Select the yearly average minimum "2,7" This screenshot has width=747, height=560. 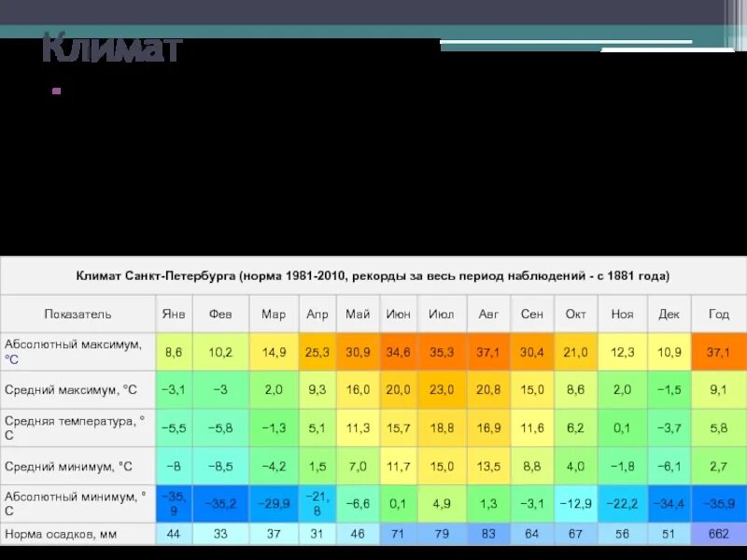point(719,466)
